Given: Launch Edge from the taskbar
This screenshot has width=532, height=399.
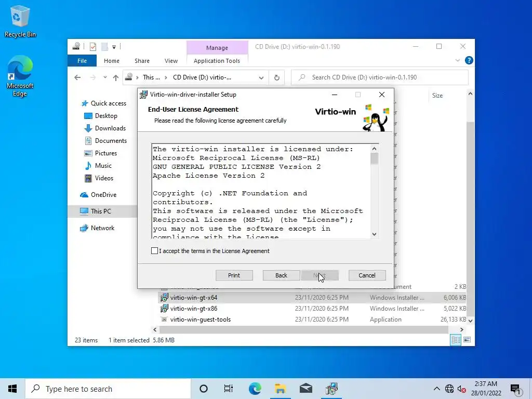Looking at the screenshot, I should click(255, 389).
